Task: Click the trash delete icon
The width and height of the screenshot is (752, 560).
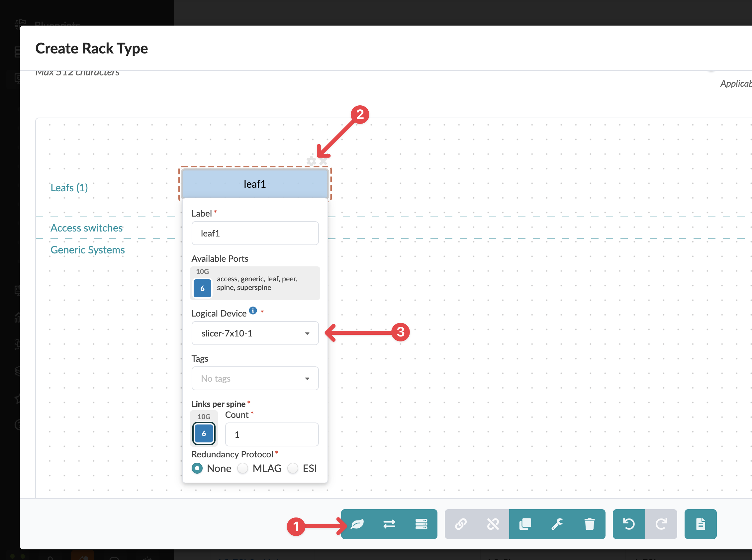Action: click(589, 524)
